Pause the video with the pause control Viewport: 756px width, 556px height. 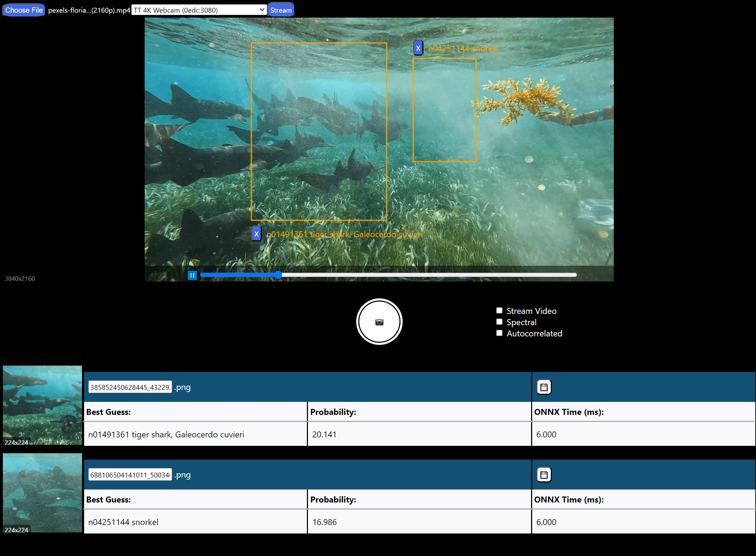pos(192,275)
